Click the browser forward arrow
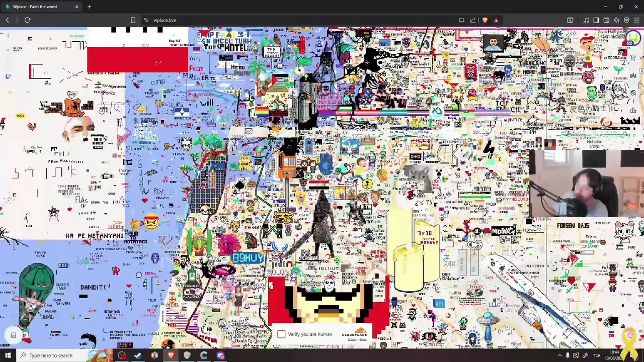The image size is (644, 362). tap(17, 20)
